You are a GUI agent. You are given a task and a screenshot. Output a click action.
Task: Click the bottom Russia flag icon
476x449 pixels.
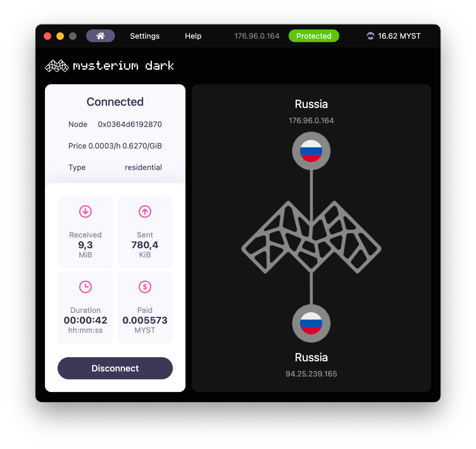click(311, 323)
